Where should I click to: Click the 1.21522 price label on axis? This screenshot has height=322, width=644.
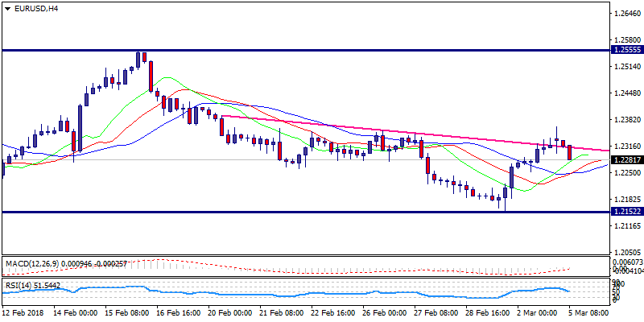[627, 213]
